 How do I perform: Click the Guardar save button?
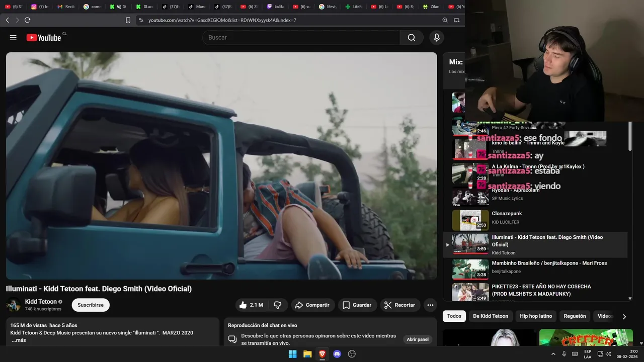(357, 305)
